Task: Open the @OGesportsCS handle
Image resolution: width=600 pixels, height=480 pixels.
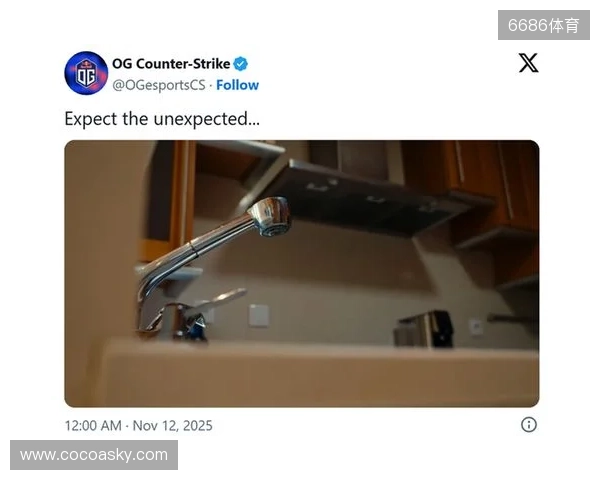Action: 159,85
